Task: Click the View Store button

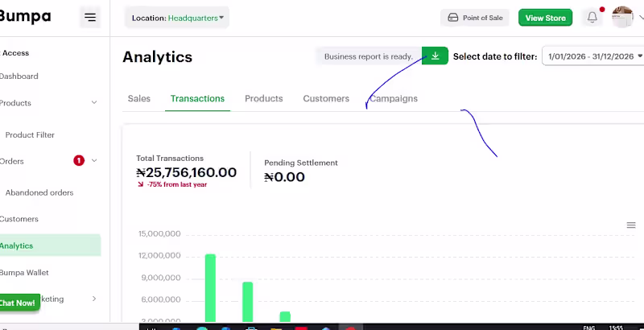Action: pos(545,18)
